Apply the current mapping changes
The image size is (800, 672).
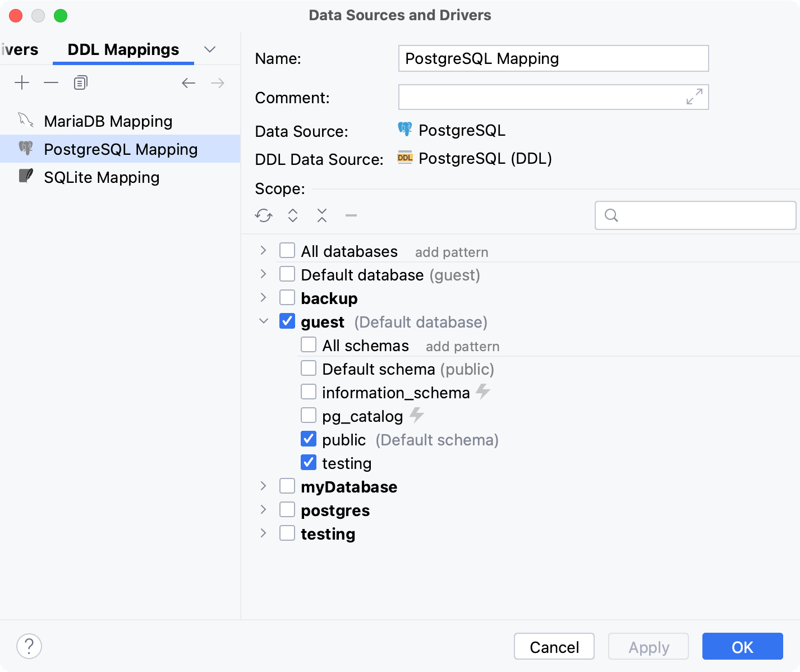click(x=648, y=646)
